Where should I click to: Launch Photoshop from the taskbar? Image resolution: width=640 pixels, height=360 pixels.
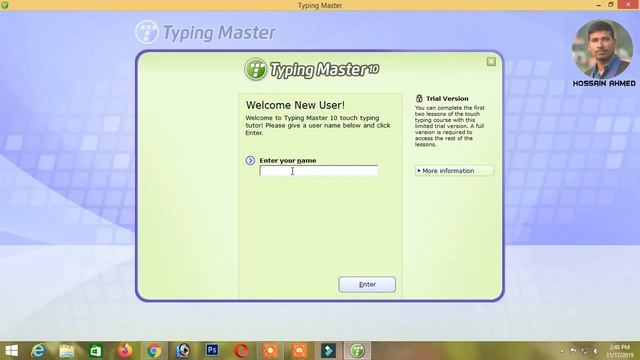coord(212,350)
